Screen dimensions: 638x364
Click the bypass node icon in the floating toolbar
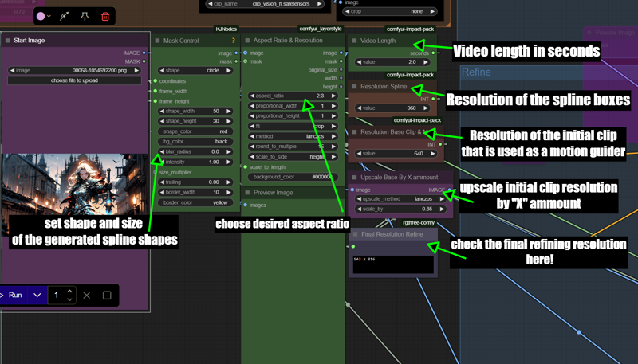click(65, 16)
